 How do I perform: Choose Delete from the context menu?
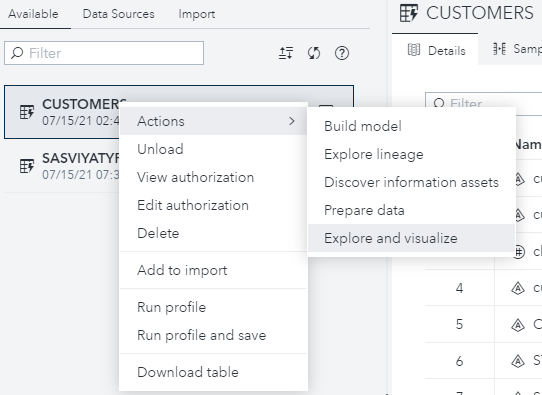tap(213, 233)
